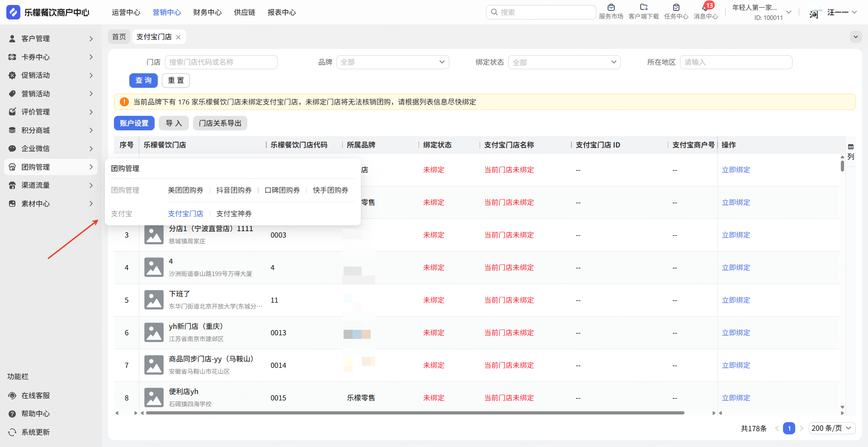
Task: Click the 乐檬餐饮商户中心 logo icon
Action: click(x=13, y=12)
